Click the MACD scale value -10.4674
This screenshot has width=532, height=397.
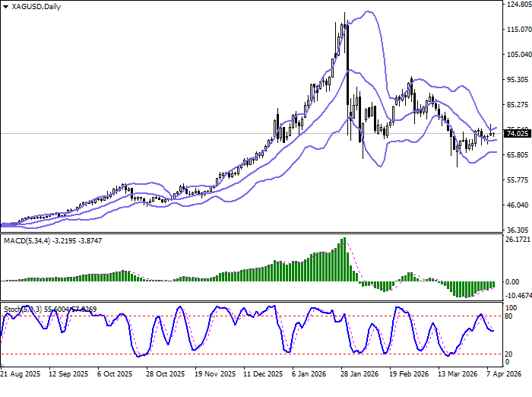point(517,275)
